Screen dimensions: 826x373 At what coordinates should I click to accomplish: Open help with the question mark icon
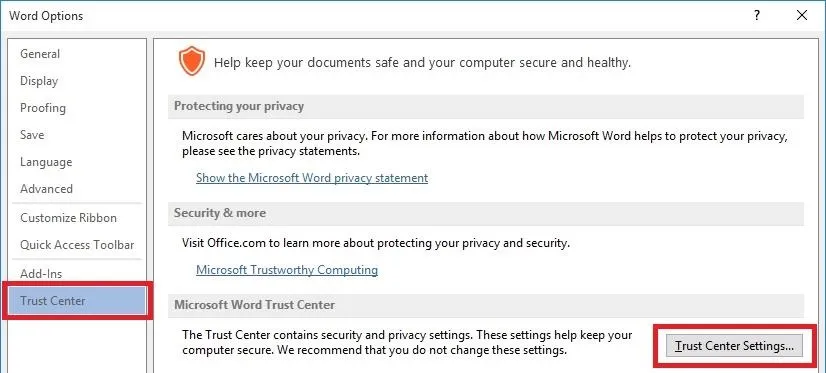point(757,15)
